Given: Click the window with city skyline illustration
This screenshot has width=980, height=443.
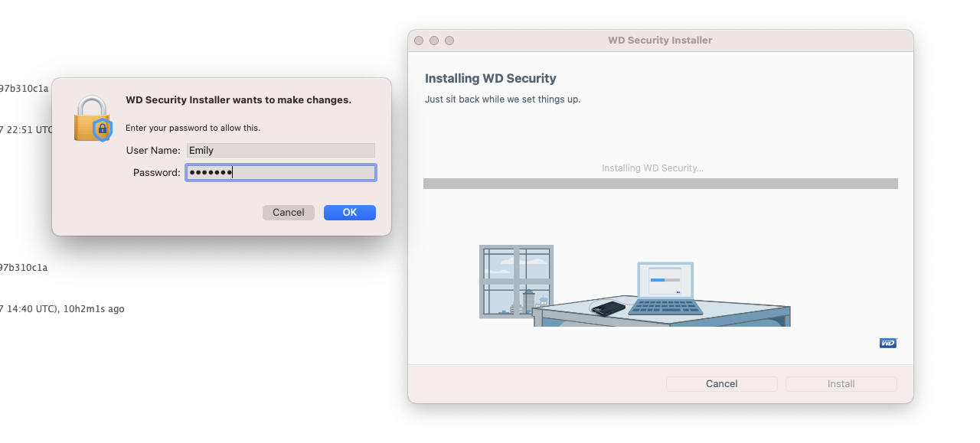Looking at the screenshot, I should (x=516, y=281).
